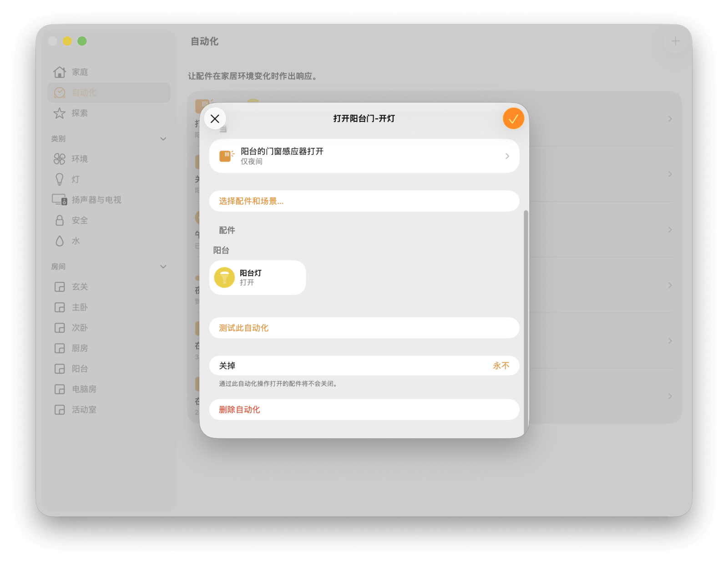Collapse the 类别 section chevron
This screenshot has width=728, height=564.
pyautogui.click(x=163, y=139)
